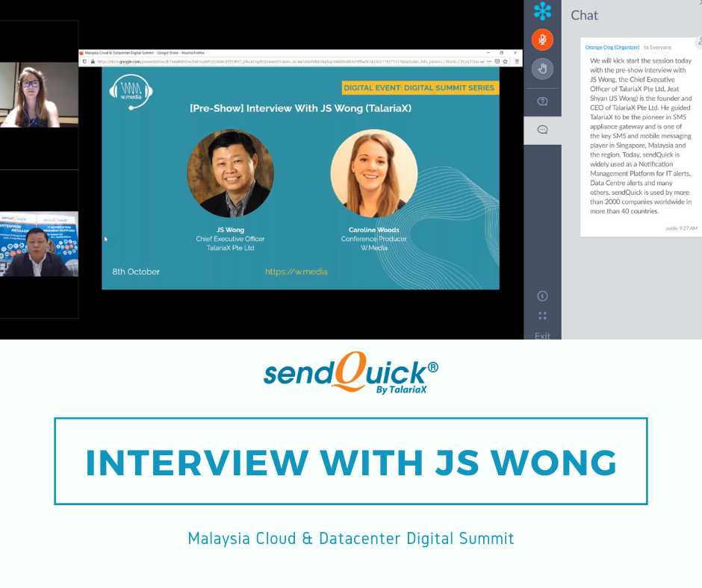Select Caroline's webcam video thumbnail
The width and height of the screenshot is (702, 588).
tap(39, 95)
